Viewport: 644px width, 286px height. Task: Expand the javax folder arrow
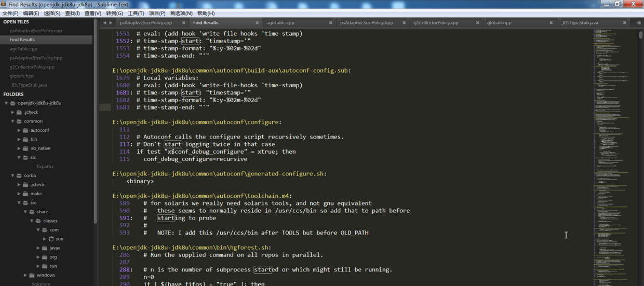(37, 248)
